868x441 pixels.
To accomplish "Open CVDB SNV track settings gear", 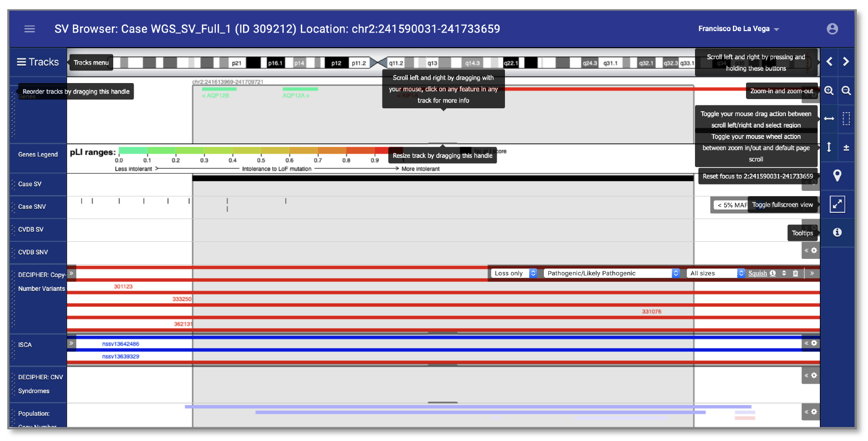I will point(814,251).
